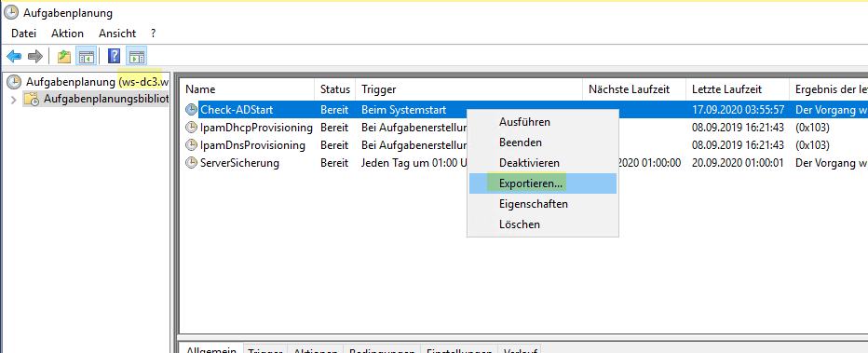Select the IpamDhcpProvisioning task name
868x353 pixels.
[256, 128]
